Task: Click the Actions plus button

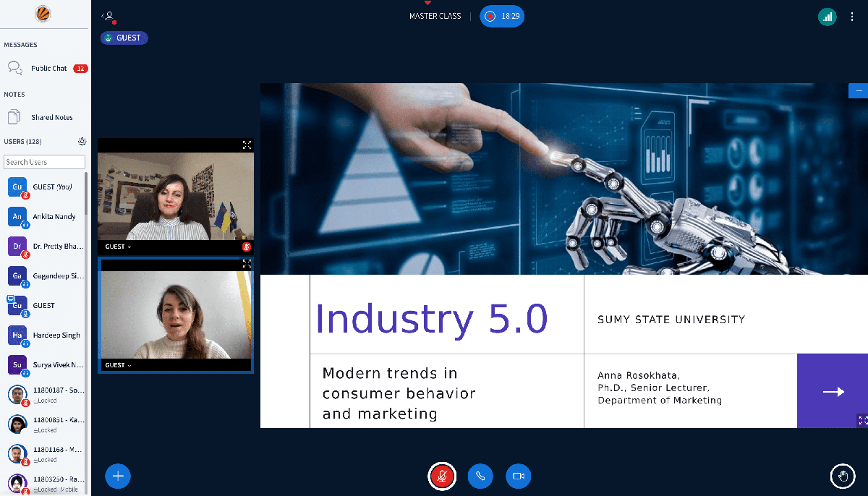Action: tap(118, 476)
